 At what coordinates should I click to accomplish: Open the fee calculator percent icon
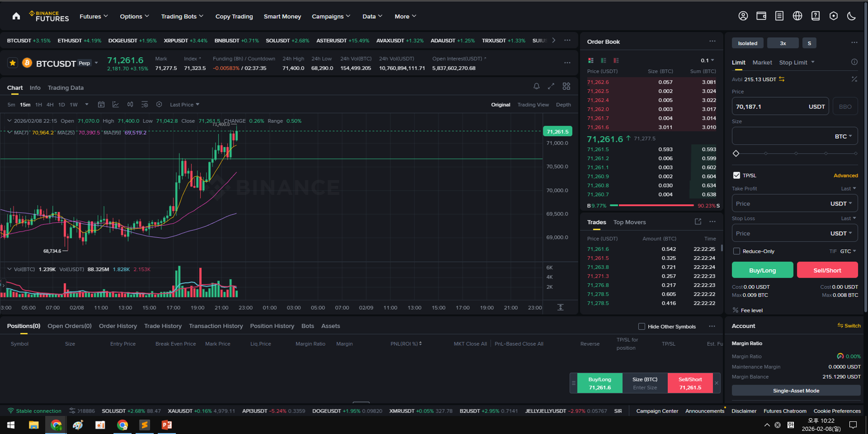tap(854, 79)
